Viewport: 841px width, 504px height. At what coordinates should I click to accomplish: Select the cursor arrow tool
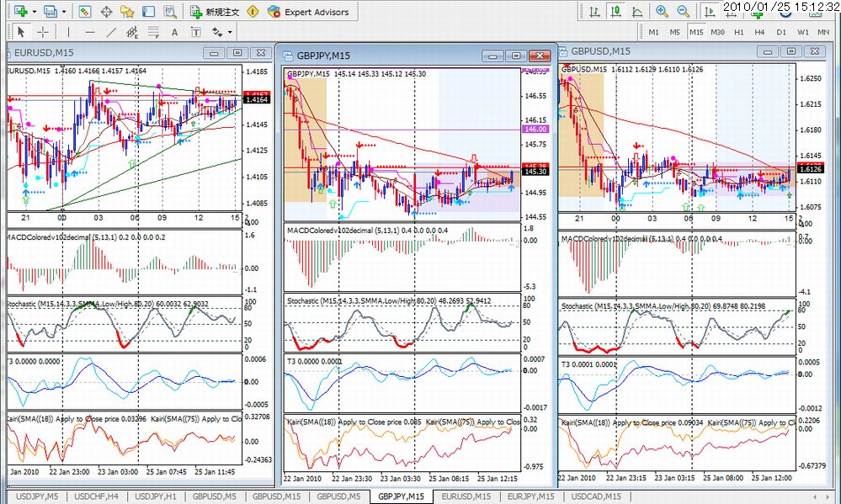pos(21,32)
